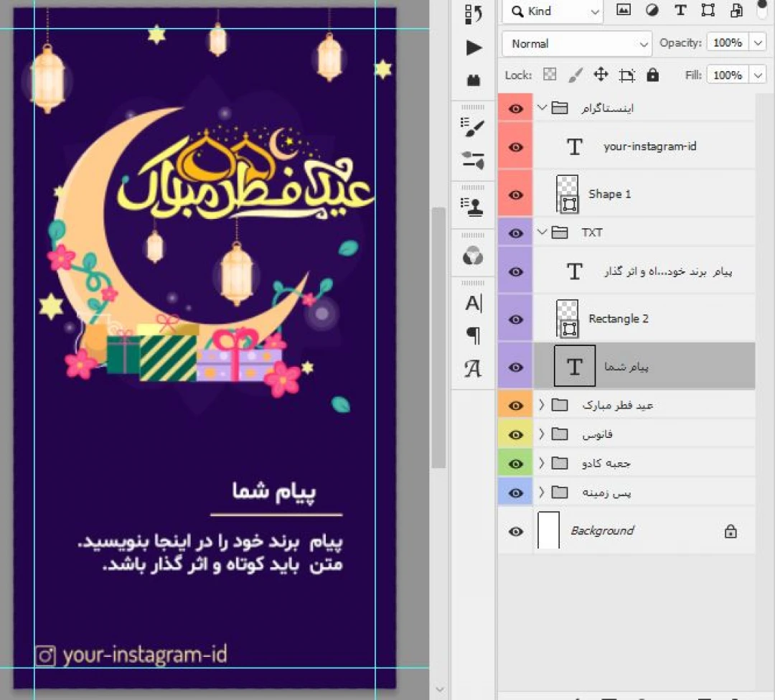This screenshot has width=775, height=700.
Task: Select the Shape 1 layer
Action: click(x=610, y=194)
